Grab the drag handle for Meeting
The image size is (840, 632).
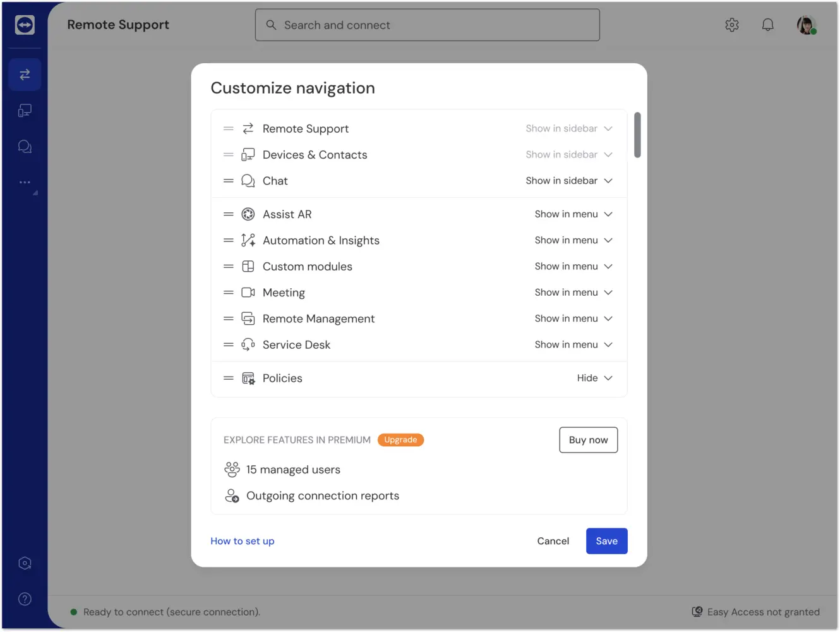[229, 293]
